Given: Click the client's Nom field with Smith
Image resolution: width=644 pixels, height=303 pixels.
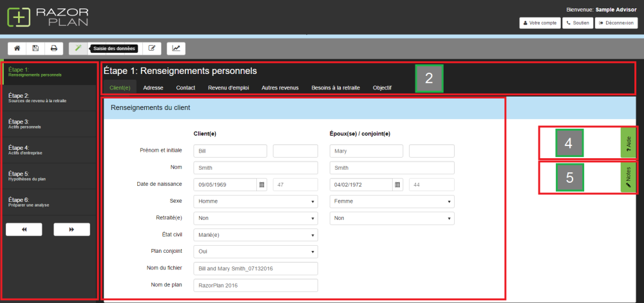Looking at the screenshot, I should (x=256, y=168).
